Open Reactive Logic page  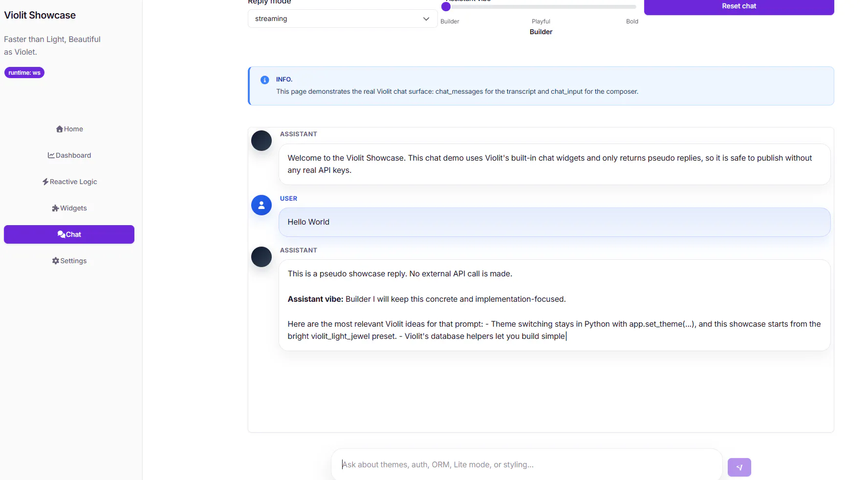point(69,182)
